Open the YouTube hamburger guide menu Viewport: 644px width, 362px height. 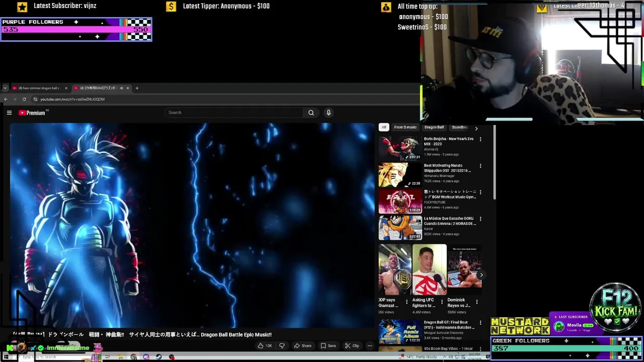(x=9, y=113)
